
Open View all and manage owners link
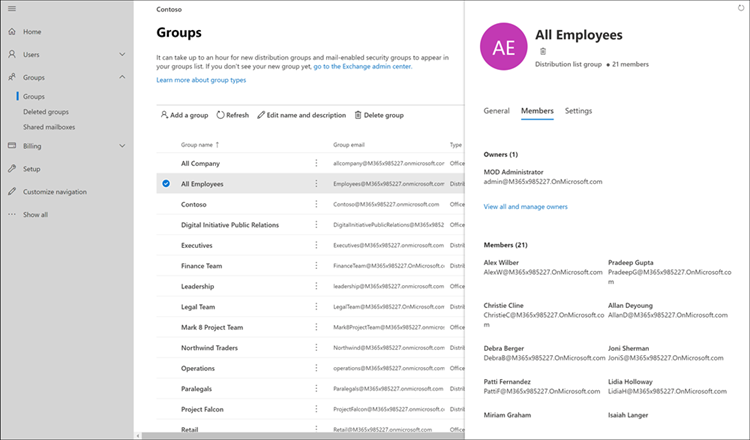525,206
